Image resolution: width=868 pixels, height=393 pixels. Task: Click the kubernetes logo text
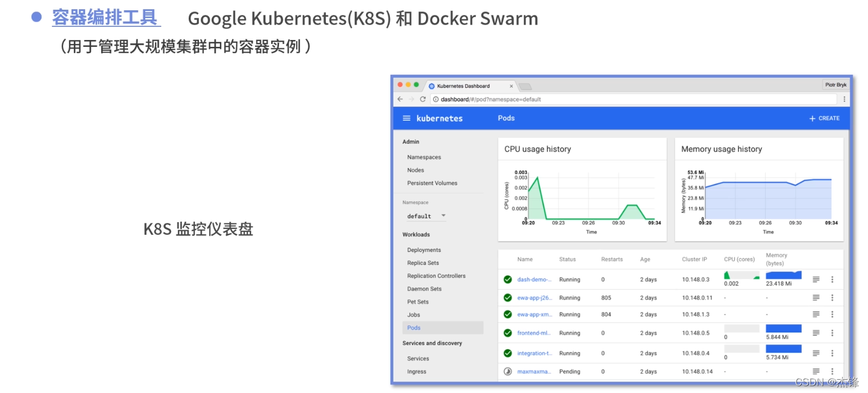[439, 118]
